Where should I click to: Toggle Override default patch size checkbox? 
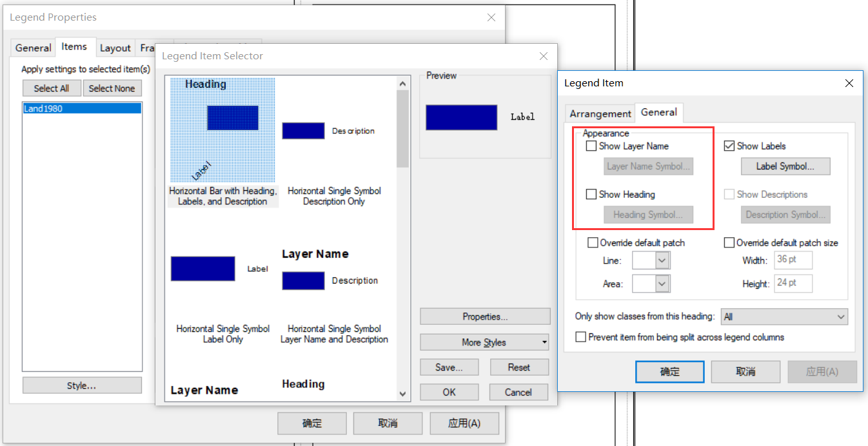point(729,243)
